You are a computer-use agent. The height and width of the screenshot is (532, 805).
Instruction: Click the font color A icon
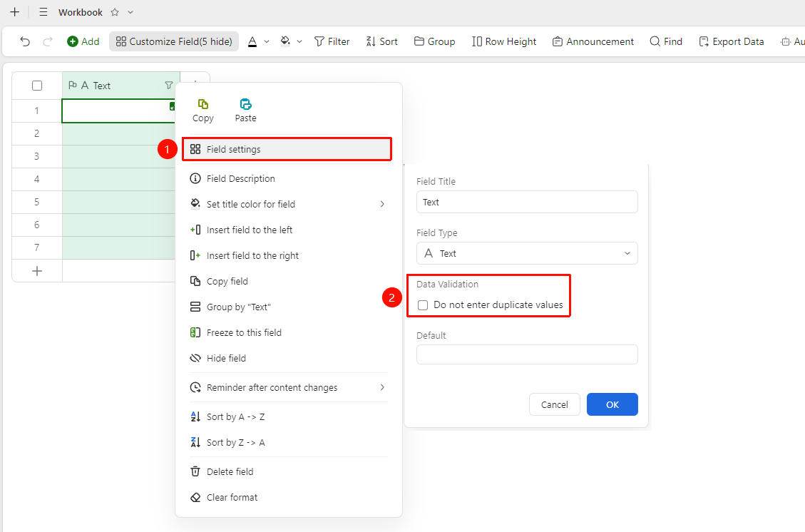pos(252,41)
